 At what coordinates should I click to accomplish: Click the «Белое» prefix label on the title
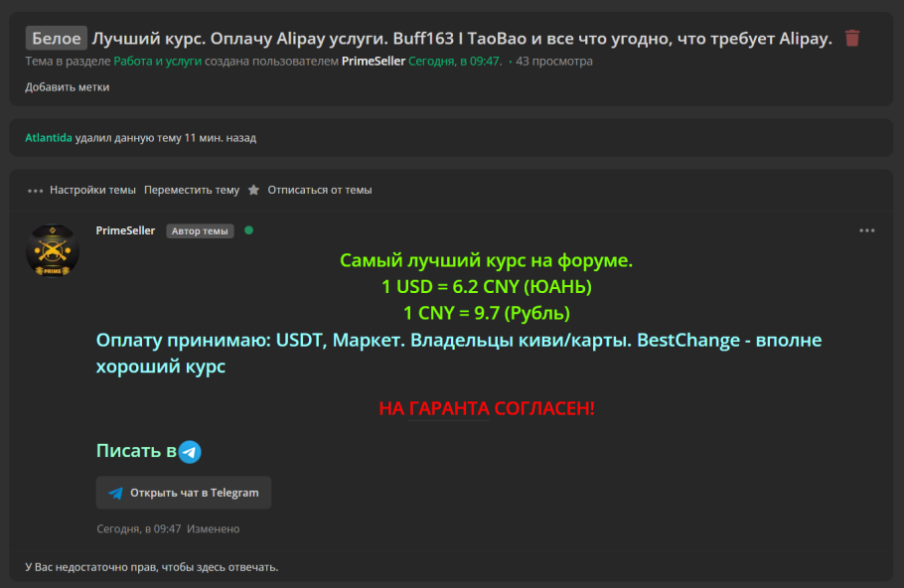pos(56,37)
